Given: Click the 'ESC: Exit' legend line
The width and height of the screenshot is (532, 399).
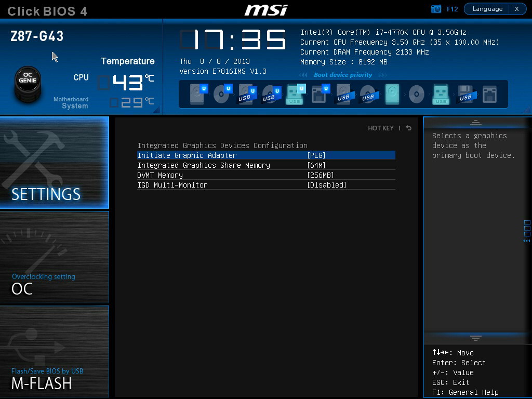Looking at the screenshot, I should click(x=450, y=382).
